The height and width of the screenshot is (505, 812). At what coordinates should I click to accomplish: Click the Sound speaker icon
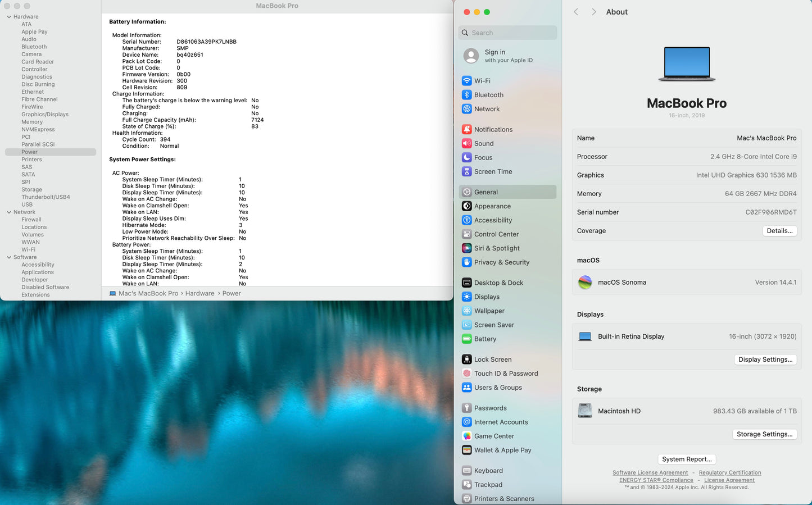coord(466,143)
